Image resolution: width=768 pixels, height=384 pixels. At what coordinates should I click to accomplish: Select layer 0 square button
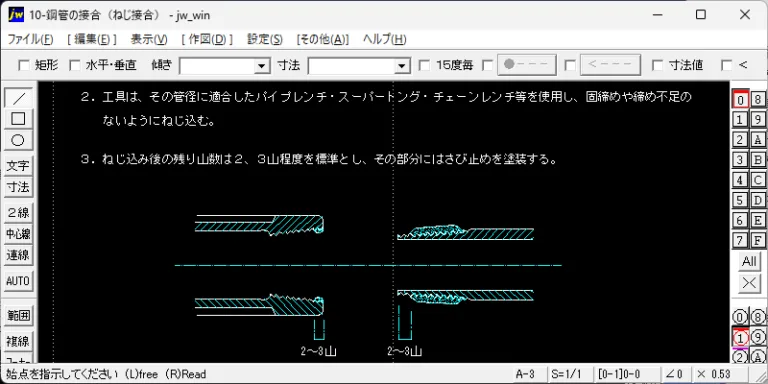click(x=741, y=100)
